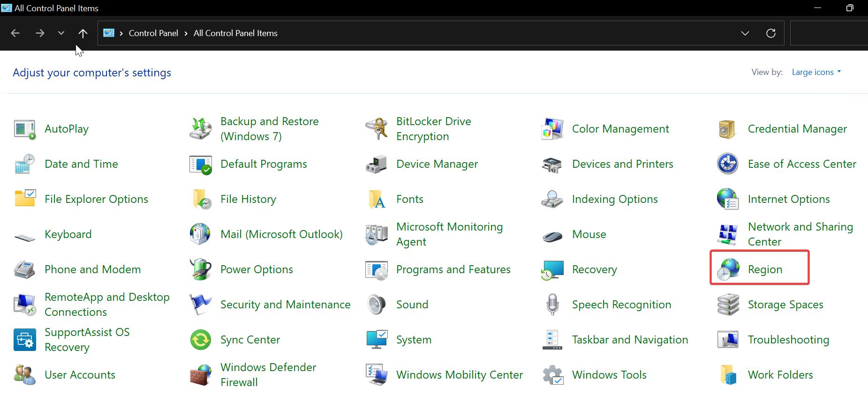868x410 pixels.
Task: Expand the address bar history dropdown
Action: 745,33
